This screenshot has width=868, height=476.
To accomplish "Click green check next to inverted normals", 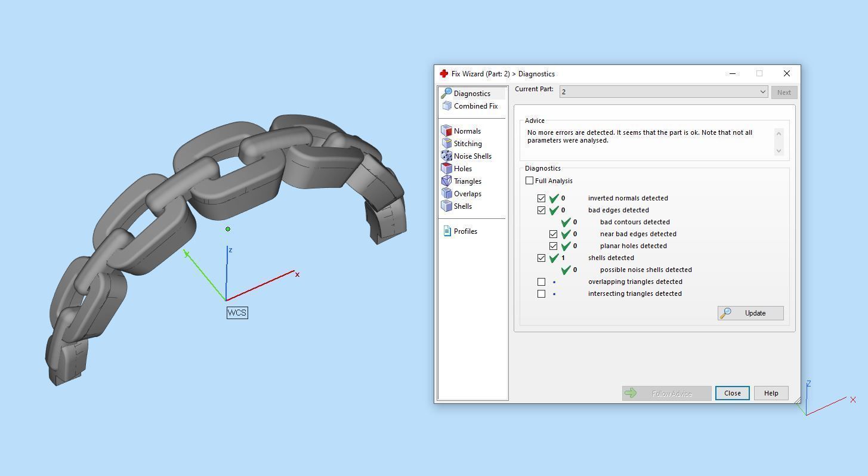I will point(554,198).
